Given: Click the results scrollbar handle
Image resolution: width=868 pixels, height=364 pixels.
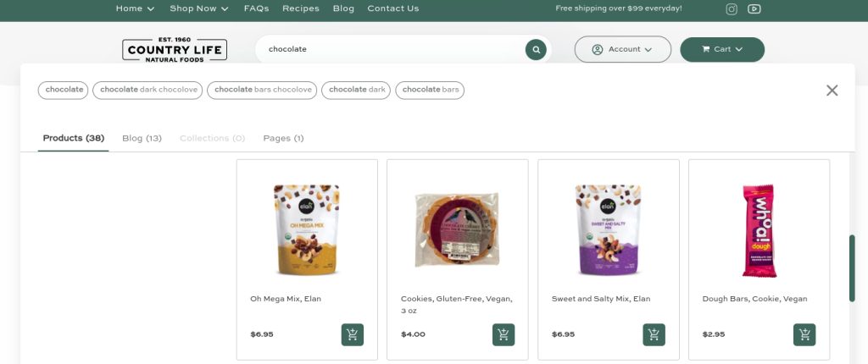Looking at the screenshot, I should point(852,267).
